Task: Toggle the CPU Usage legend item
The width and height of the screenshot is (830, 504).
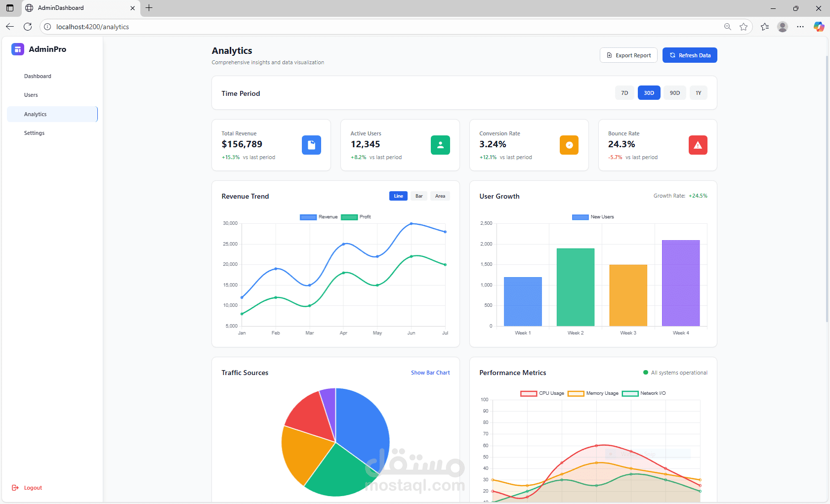Action: click(x=542, y=393)
